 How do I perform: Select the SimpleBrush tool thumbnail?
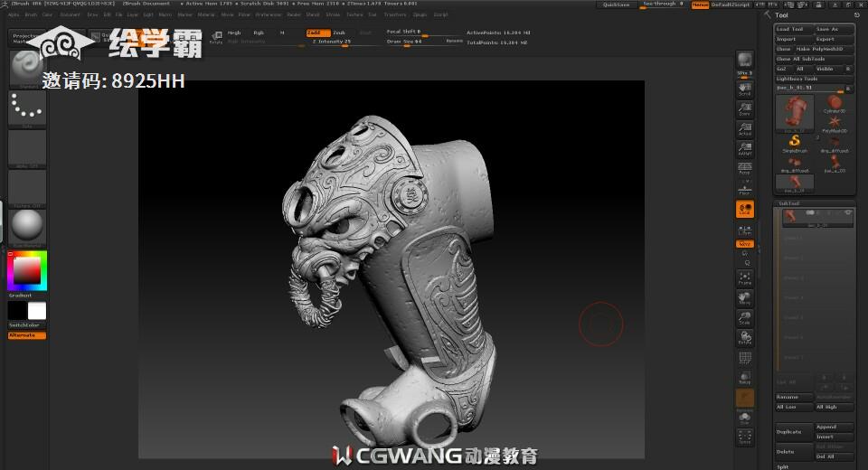click(795, 143)
